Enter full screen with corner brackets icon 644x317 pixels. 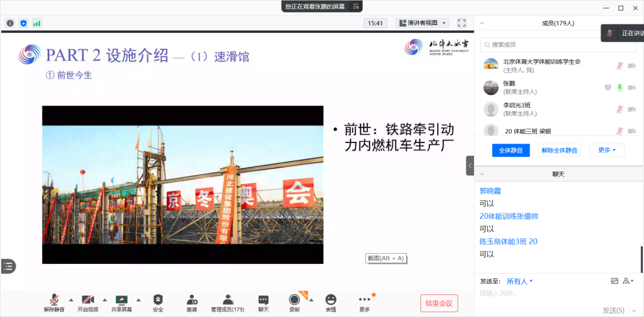point(462,23)
